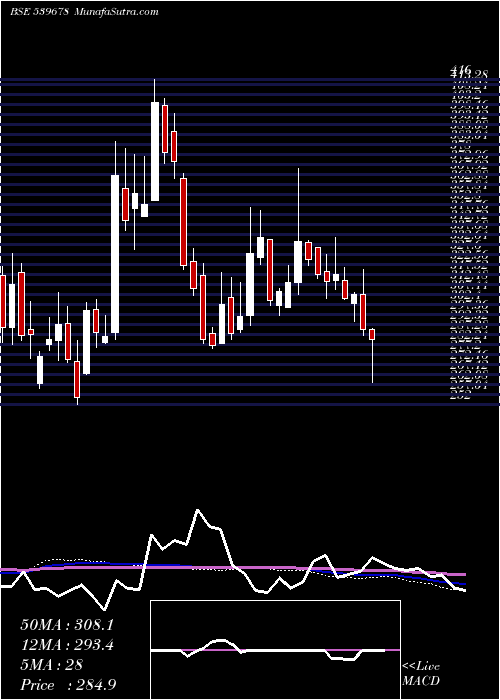Image resolution: width=500 pixels, height=700 pixels.
Task: Click the MACD inset chart panel
Action: click(275, 650)
